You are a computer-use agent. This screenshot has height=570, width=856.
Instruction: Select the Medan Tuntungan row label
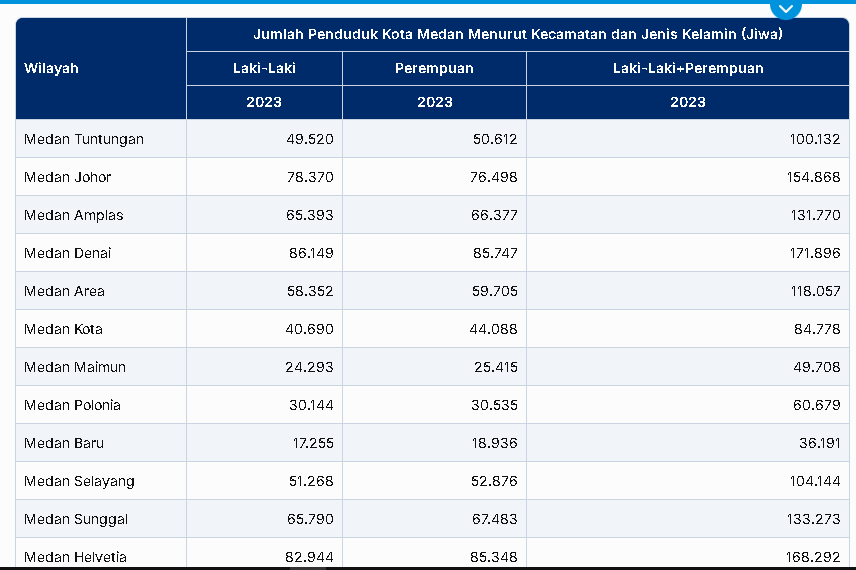point(84,139)
